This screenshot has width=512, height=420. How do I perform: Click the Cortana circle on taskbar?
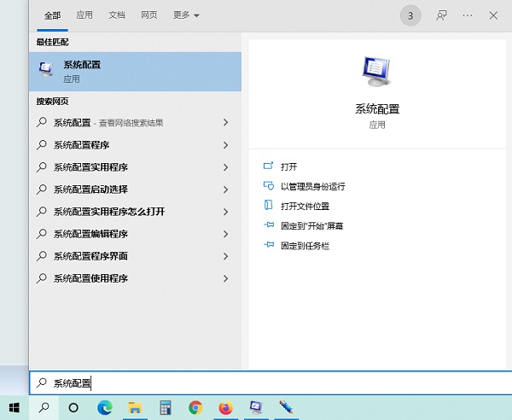click(73, 408)
